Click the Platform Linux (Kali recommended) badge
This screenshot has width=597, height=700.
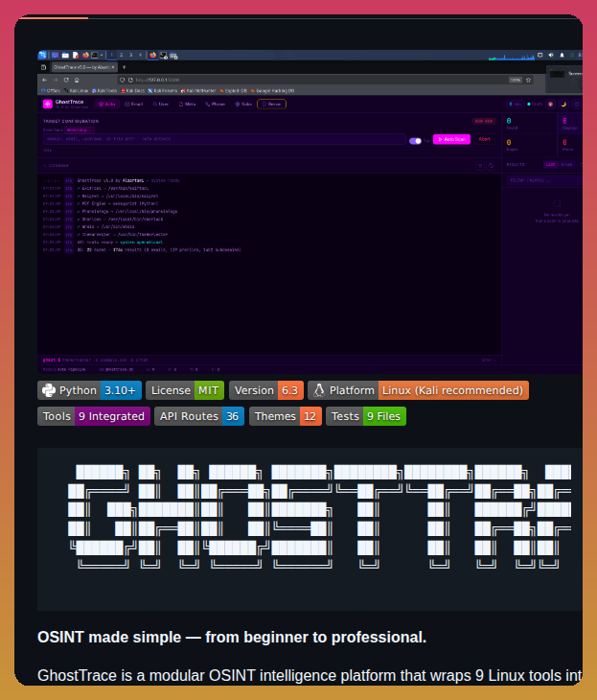click(x=418, y=390)
